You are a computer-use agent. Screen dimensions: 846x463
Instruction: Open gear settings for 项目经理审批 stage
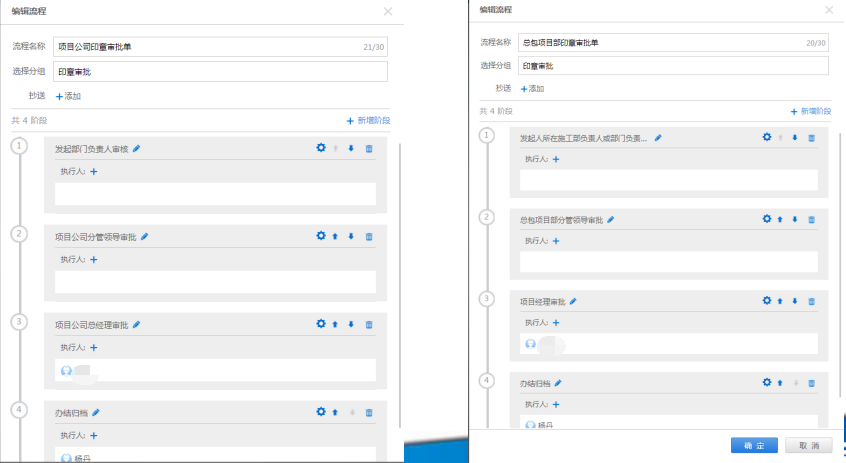click(x=767, y=301)
